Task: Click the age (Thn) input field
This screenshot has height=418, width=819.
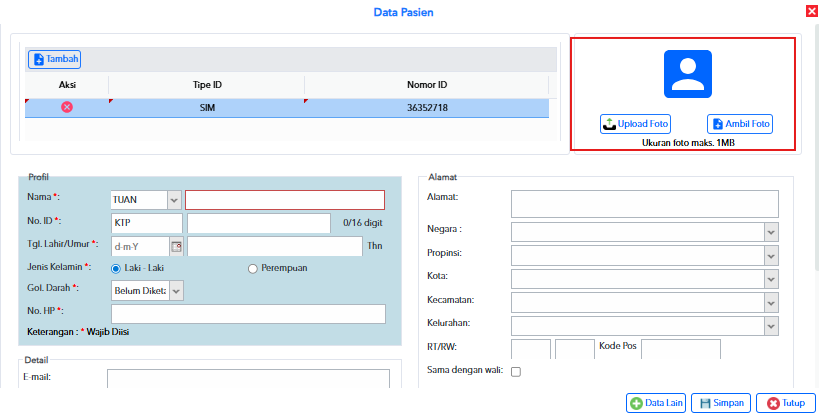Action: [275, 246]
